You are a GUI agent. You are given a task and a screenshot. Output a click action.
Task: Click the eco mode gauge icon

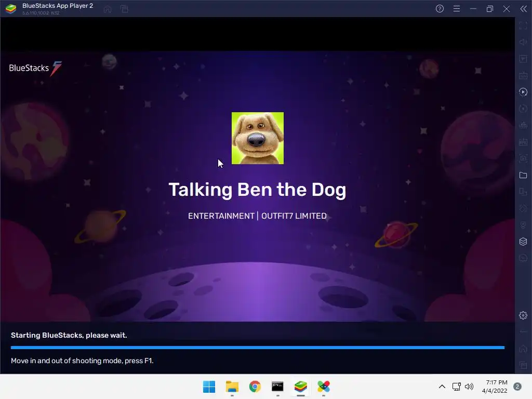point(523,258)
